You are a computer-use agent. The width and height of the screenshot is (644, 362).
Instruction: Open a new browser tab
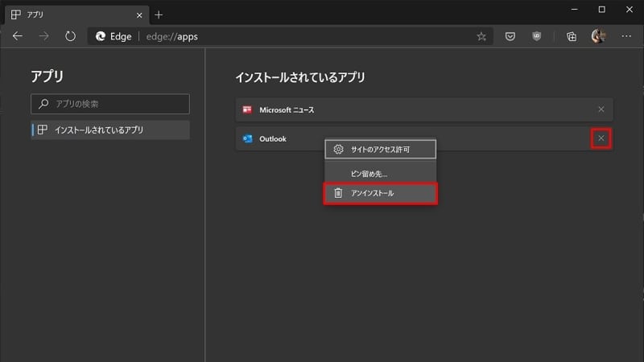pos(159,15)
